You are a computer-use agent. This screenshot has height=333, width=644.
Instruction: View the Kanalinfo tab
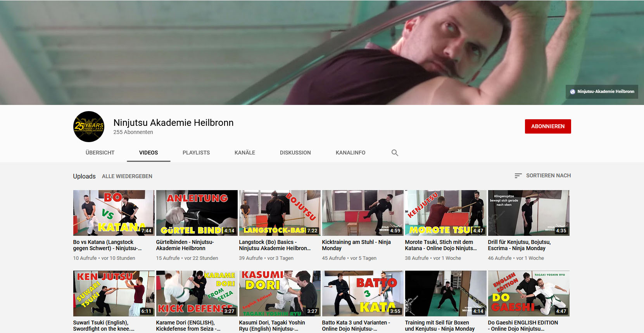(350, 153)
